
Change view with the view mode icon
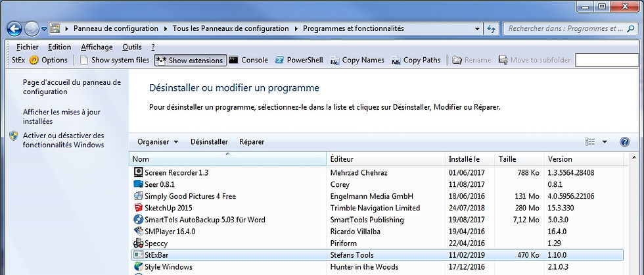point(590,142)
